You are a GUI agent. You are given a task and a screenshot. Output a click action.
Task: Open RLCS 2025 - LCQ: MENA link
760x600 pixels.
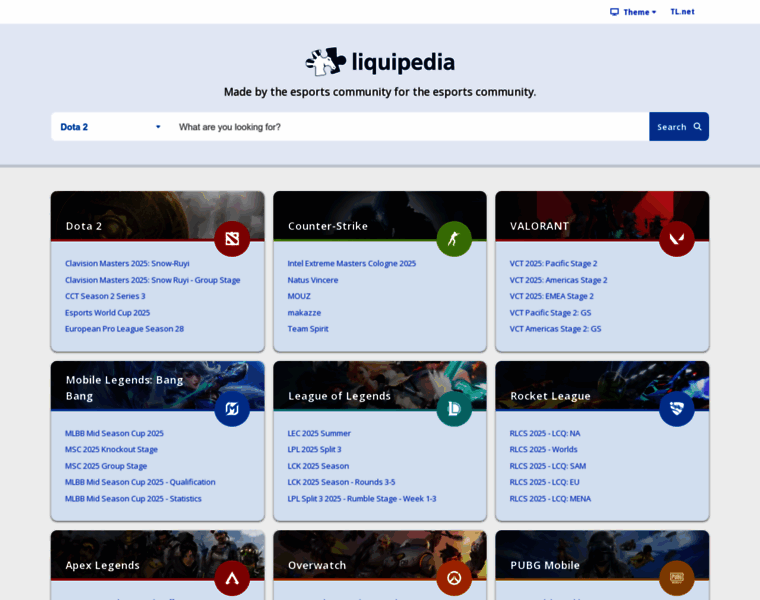click(550, 499)
